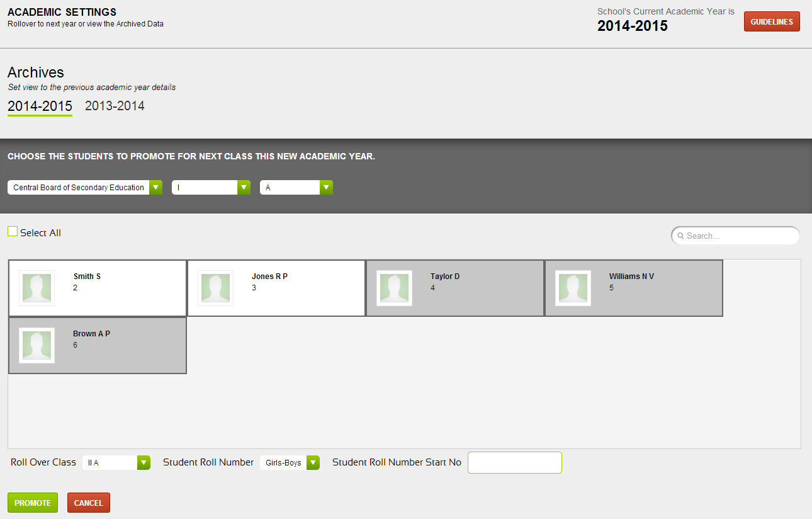Click roll number 6 under Brown A P

(x=76, y=345)
